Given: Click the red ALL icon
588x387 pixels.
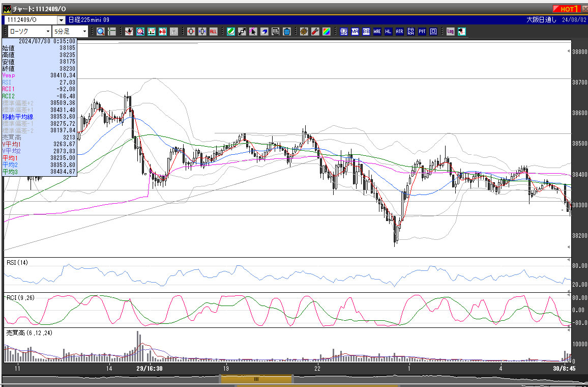Looking at the screenshot, I should point(213,32).
